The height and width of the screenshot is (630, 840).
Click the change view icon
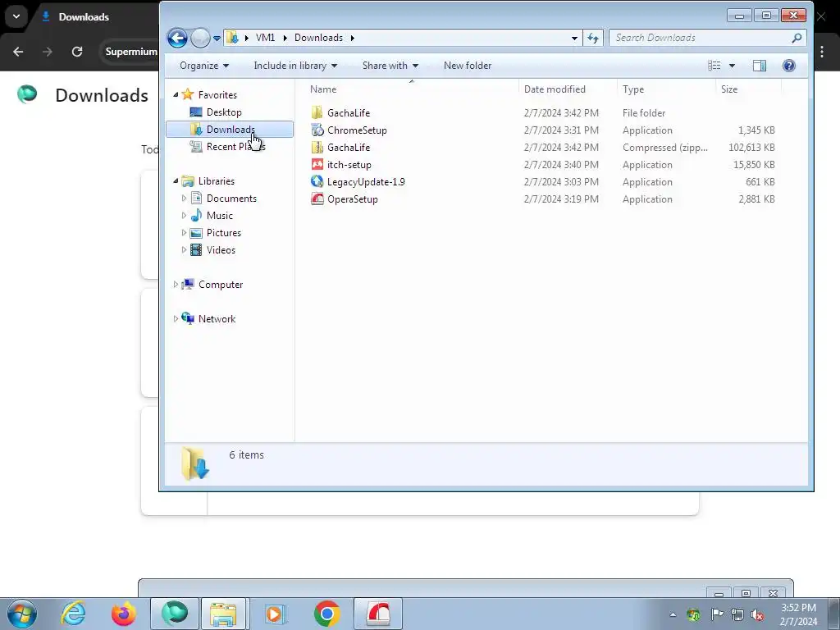pos(714,66)
